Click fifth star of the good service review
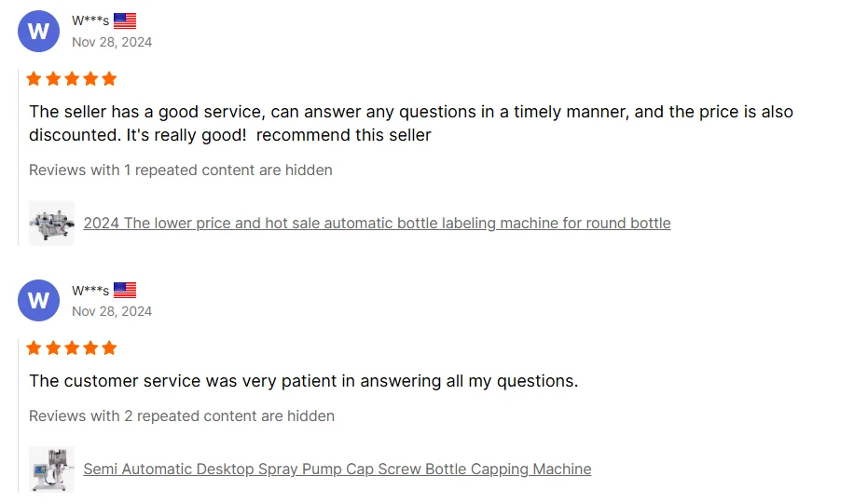 [109, 78]
